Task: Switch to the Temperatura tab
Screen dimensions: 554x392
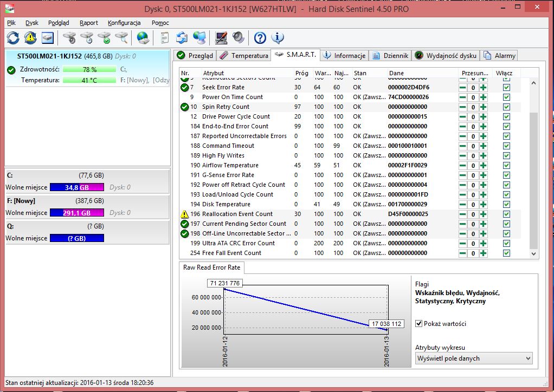Action: (244, 56)
